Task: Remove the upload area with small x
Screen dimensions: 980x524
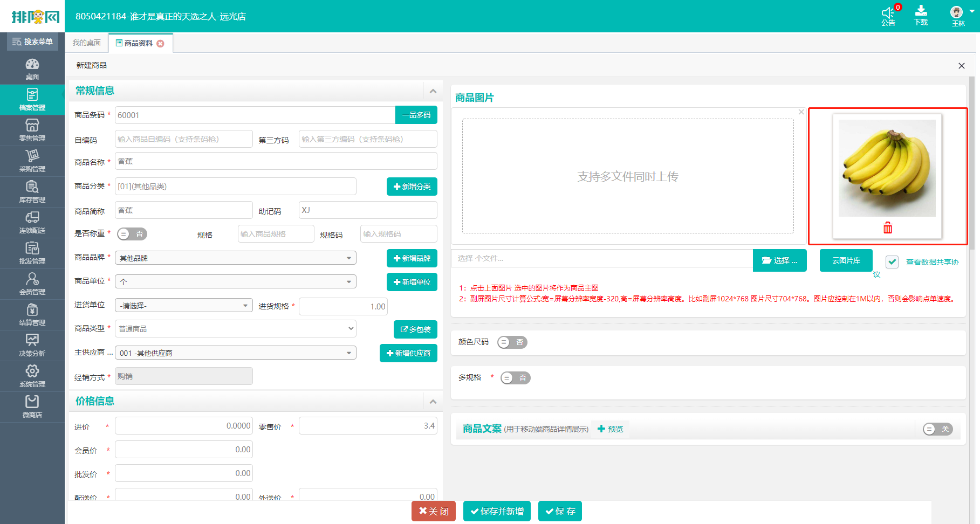Action: [x=801, y=112]
